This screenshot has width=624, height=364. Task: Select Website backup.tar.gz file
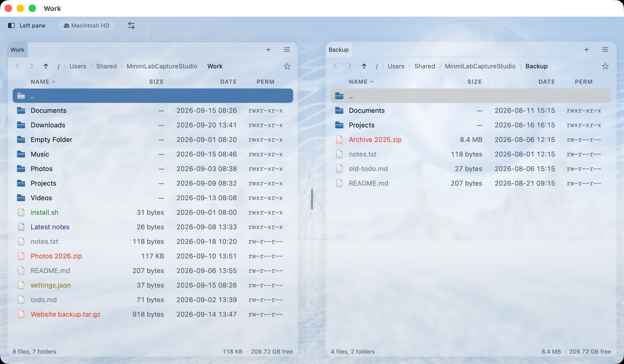click(x=153, y=314)
